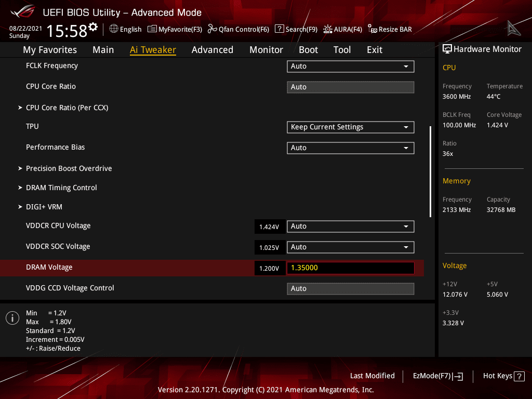Click the CPU Core Ratio Auto field

click(x=351, y=87)
